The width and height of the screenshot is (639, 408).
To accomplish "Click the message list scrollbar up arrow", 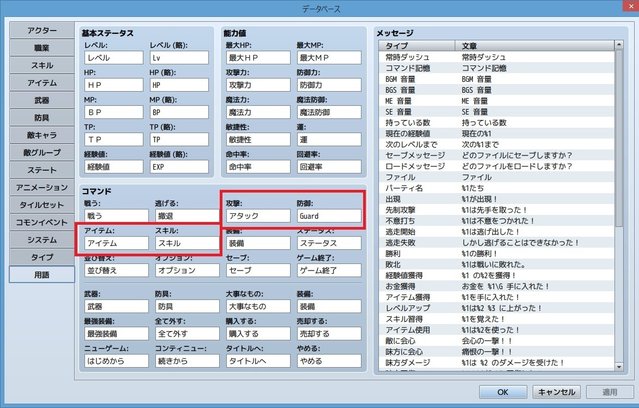I will pyautogui.click(x=619, y=44).
